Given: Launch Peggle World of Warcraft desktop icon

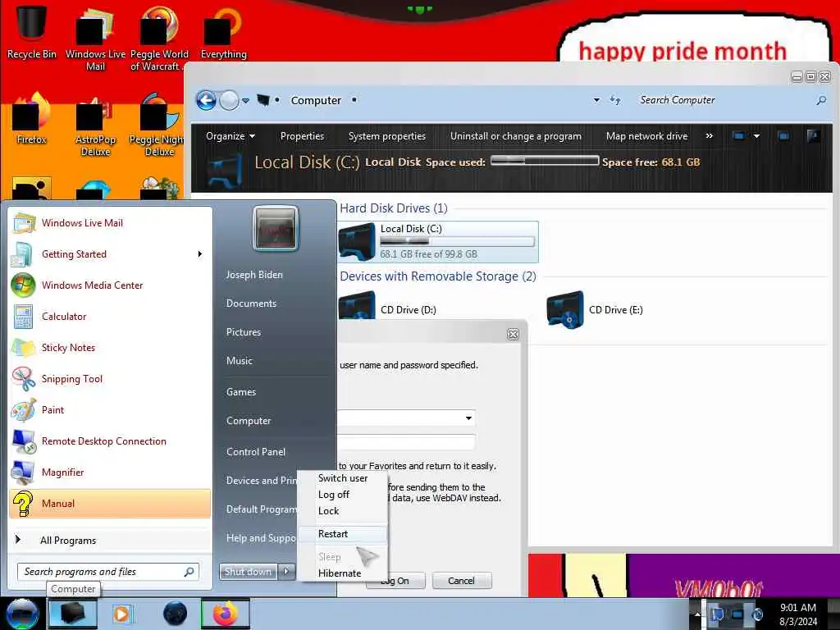Looking at the screenshot, I should (158, 38).
